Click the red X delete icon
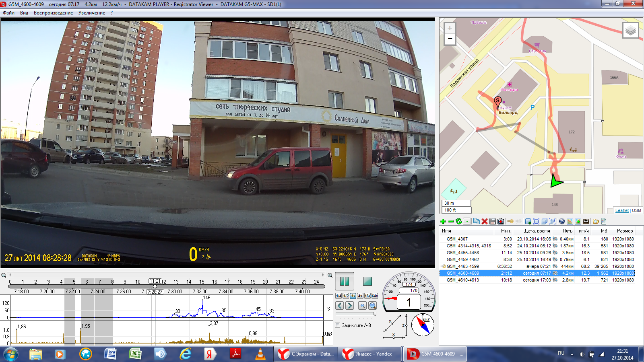This screenshot has height=362, width=644. [485, 221]
